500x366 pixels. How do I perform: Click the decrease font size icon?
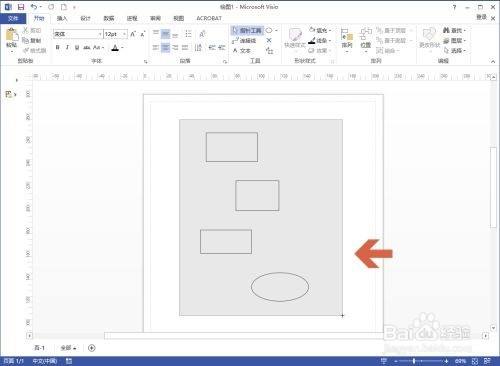143,34
